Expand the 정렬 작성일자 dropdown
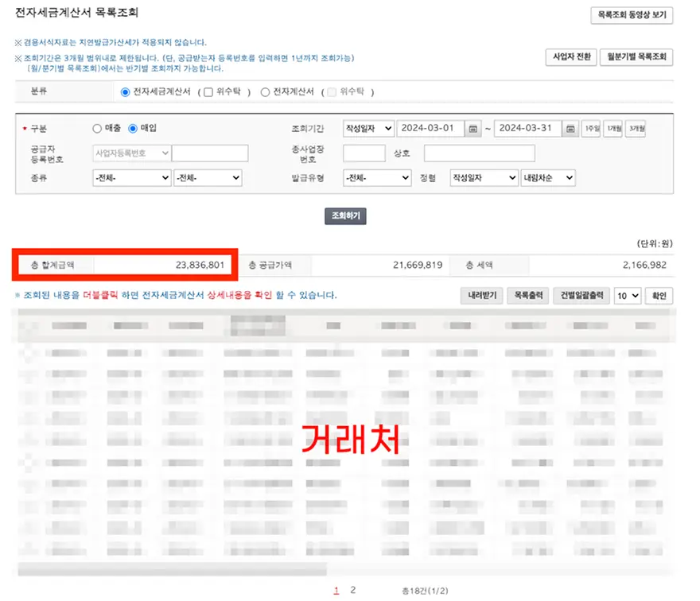The image size is (700, 601). tap(484, 178)
